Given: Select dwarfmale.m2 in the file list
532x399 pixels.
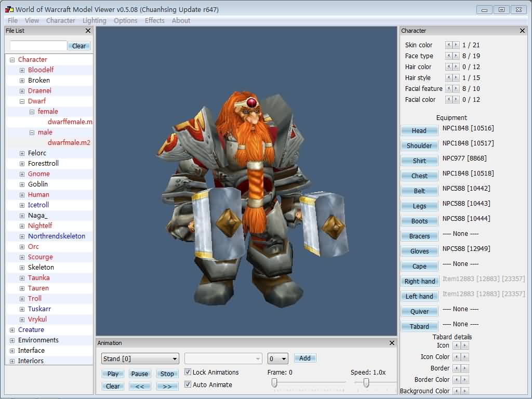Looking at the screenshot, I should coord(69,142).
